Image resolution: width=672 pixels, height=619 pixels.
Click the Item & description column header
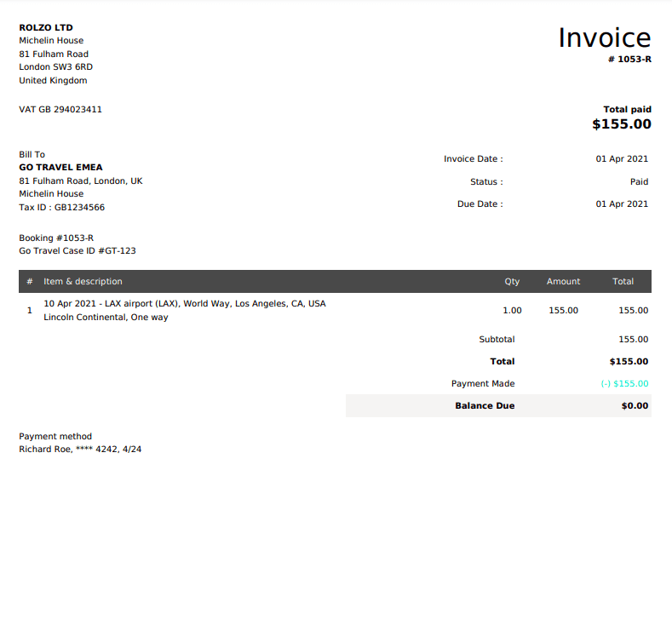(x=83, y=281)
